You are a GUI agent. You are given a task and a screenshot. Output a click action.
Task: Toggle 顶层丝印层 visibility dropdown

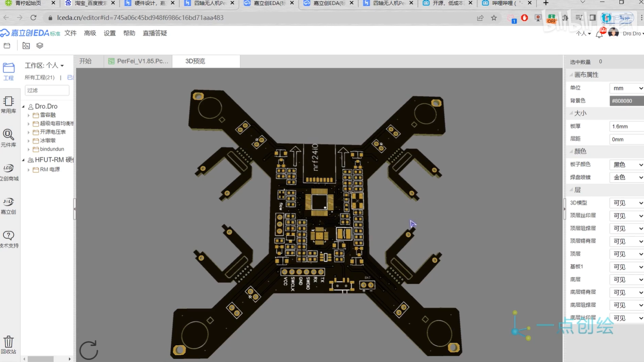626,216
